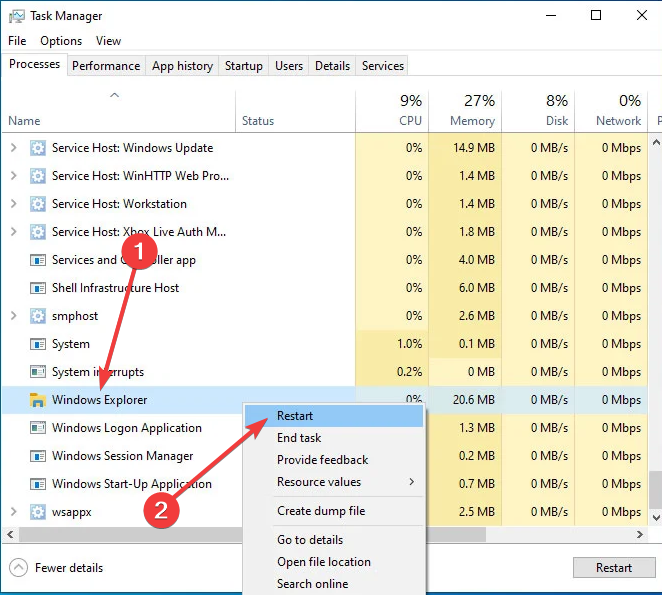Image resolution: width=662 pixels, height=595 pixels.
Task: Click the Fewer details link
Action: 69,568
